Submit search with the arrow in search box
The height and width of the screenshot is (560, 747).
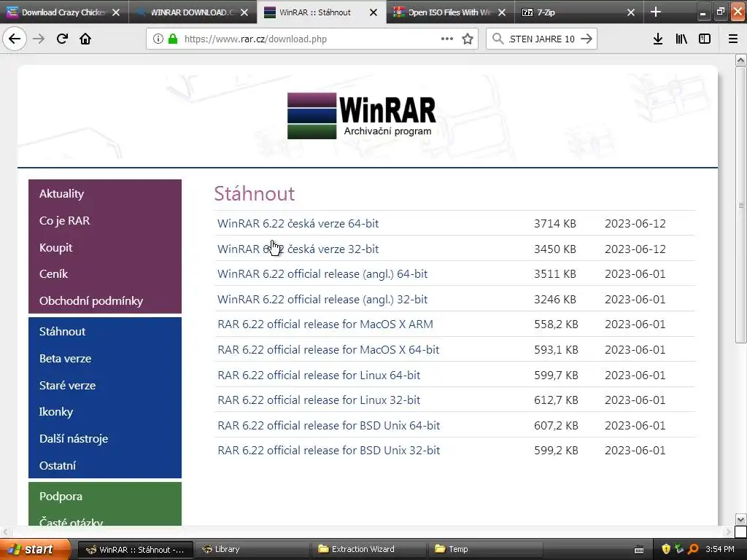(x=587, y=39)
